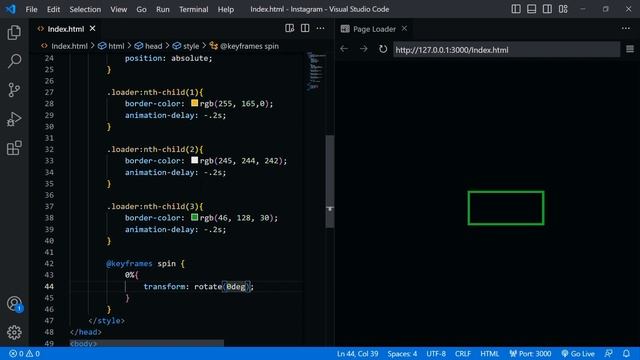The image size is (640, 360).
Task: Click the VS Code logo icon
Action: coord(11,9)
